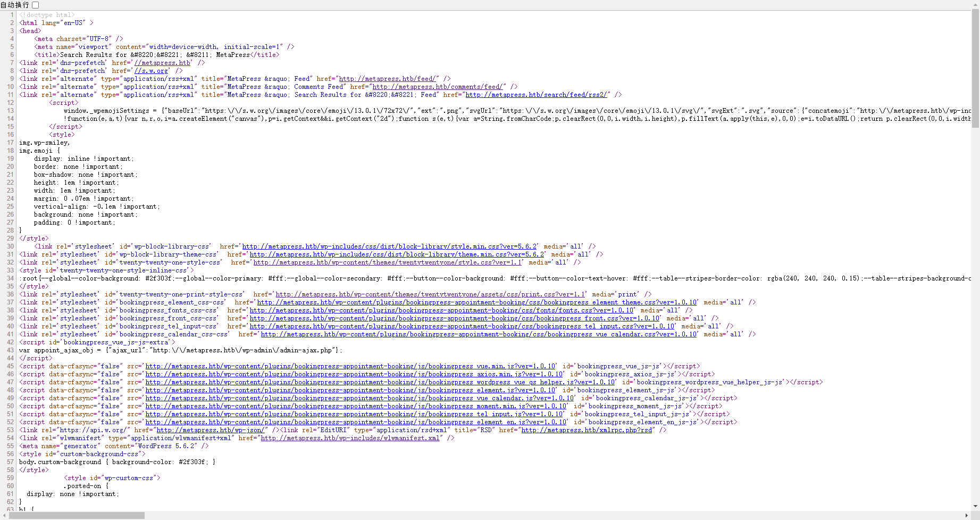Open bookingpress_front.css link
The image size is (980, 520).
pos(455,318)
